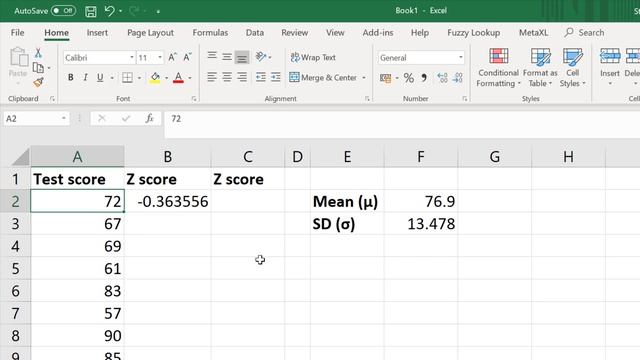
Task: Click the Comma Style icon
Action: click(424, 78)
